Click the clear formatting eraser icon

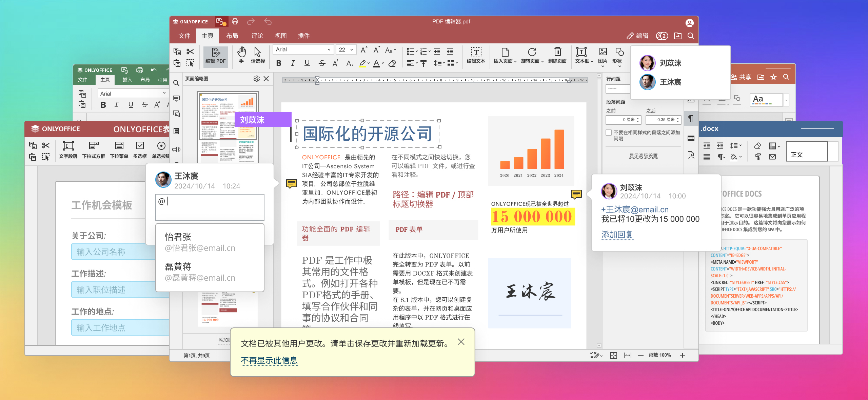coord(392,63)
